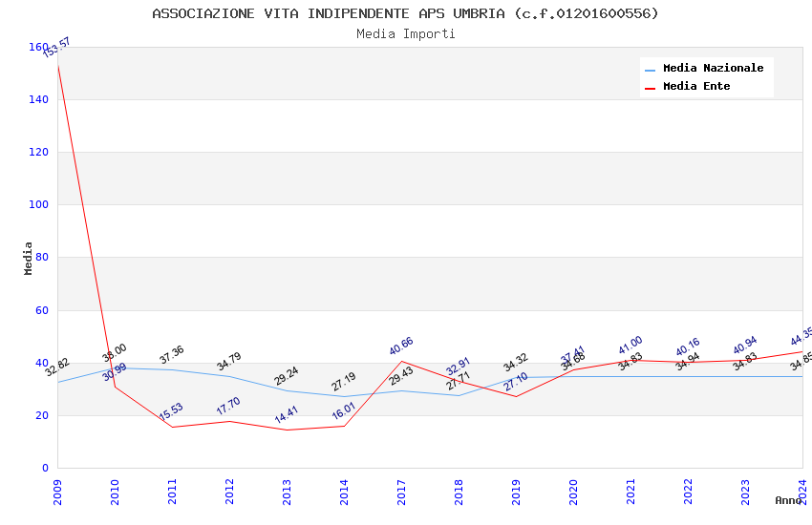The width and height of the screenshot is (812, 525).
Task: Click the 2020 x-axis year label
Action: [573, 492]
